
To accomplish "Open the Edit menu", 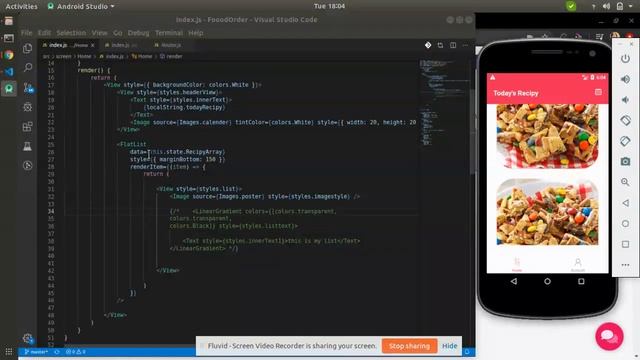I will [x=44, y=33].
